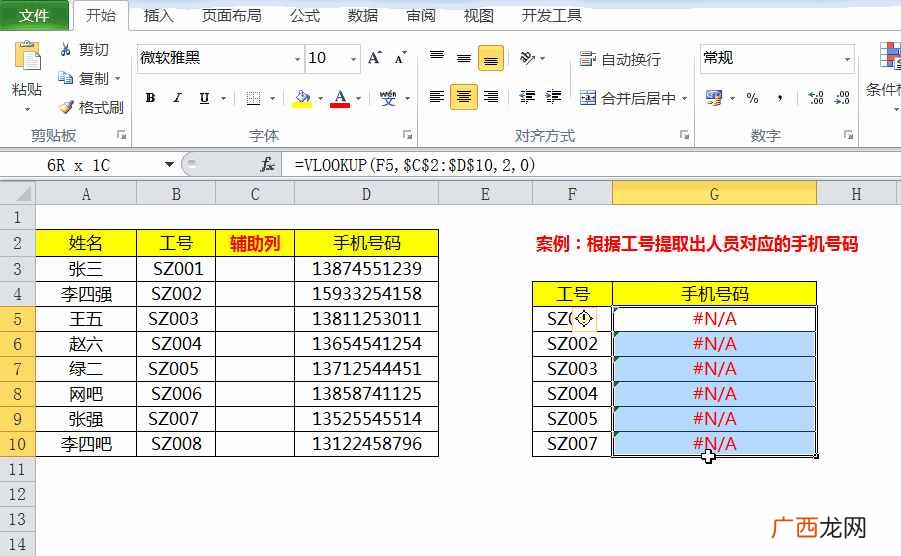Image resolution: width=901 pixels, height=556 pixels.
Task: Apply percent style
Action: (752, 98)
